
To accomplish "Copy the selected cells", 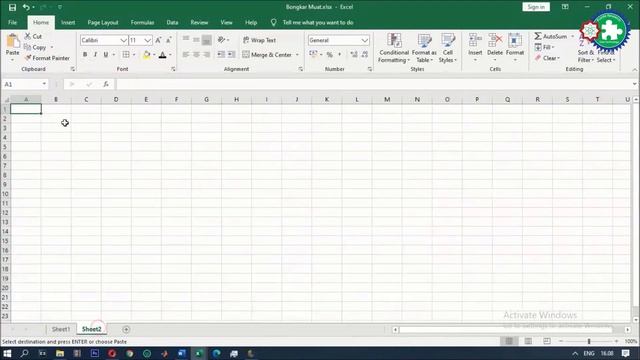I will point(35,47).
